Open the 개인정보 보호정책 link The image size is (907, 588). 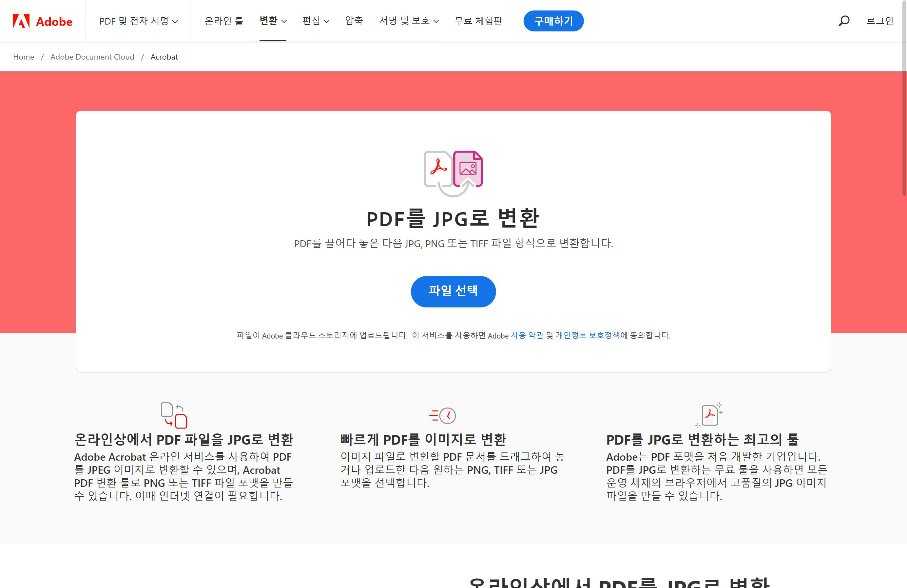587,335
